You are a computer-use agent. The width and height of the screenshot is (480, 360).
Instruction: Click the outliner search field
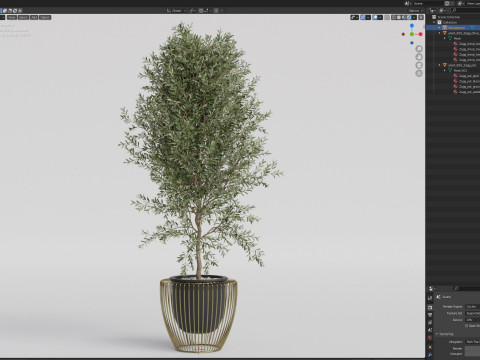coord(466,11)
